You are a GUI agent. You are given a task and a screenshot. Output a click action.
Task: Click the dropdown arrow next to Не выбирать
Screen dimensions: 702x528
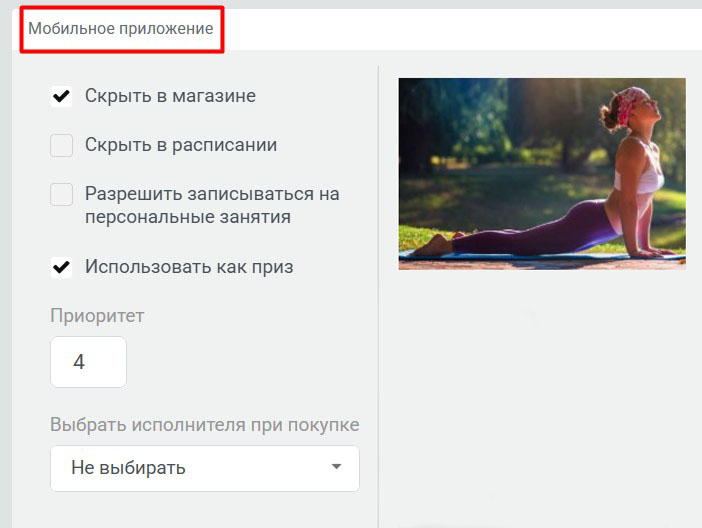click(336, 467)
